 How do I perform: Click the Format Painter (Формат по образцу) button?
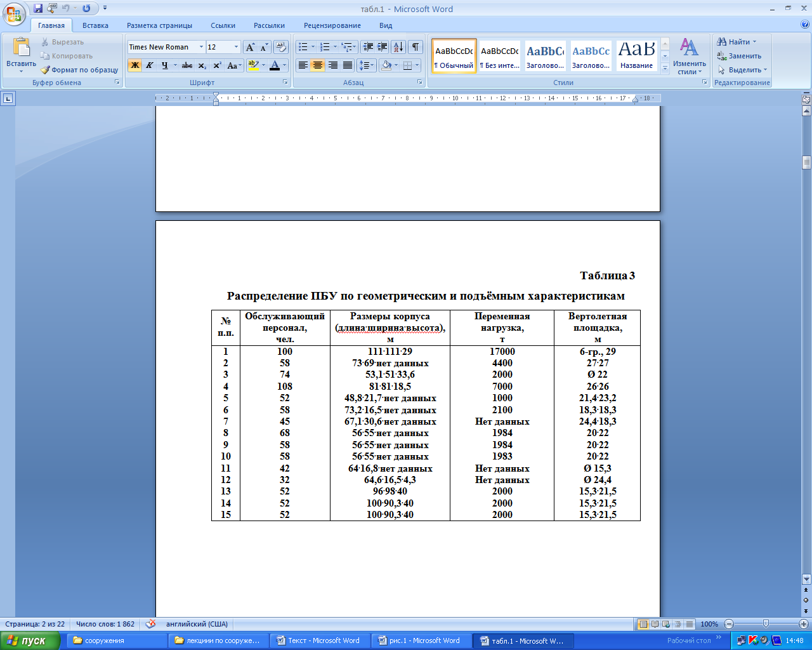tap(80, 70)
